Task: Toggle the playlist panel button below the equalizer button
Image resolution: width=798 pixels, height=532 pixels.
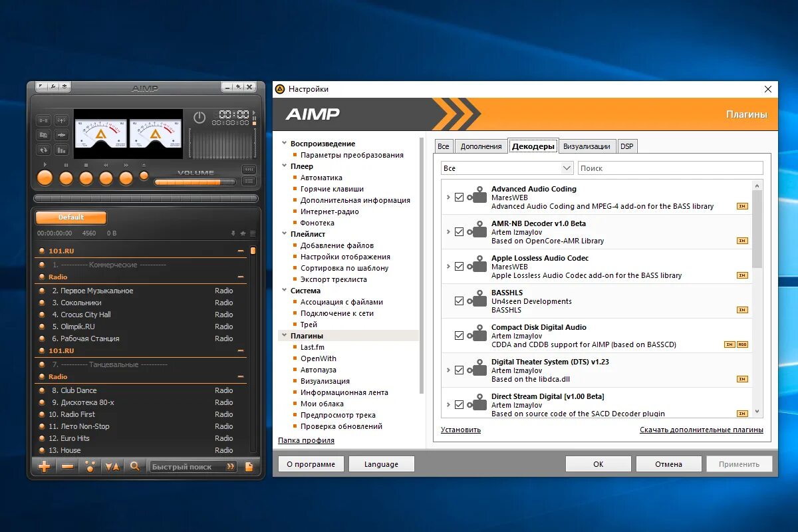Action: click(249, 181)
